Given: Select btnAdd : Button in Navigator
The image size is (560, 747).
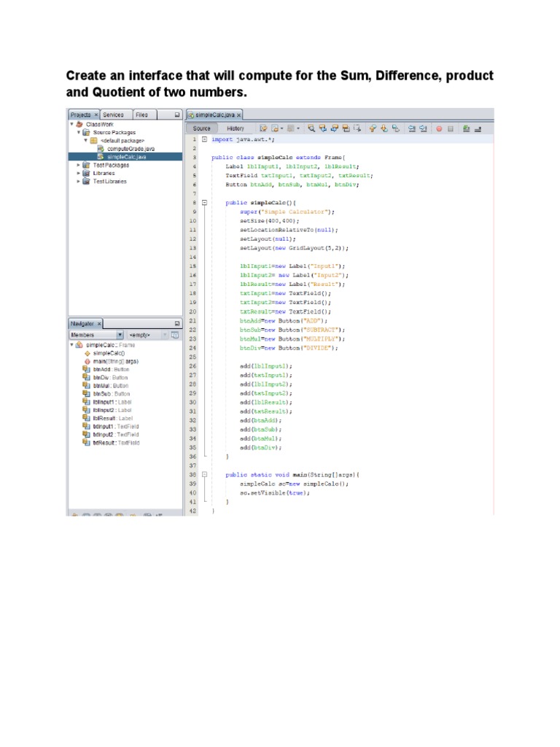Looking at the screenshot, I should (x=110, y=369).
